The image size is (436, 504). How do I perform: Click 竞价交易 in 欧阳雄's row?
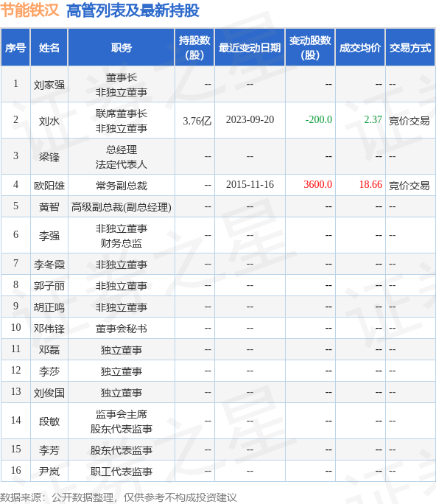click(409, 186)
